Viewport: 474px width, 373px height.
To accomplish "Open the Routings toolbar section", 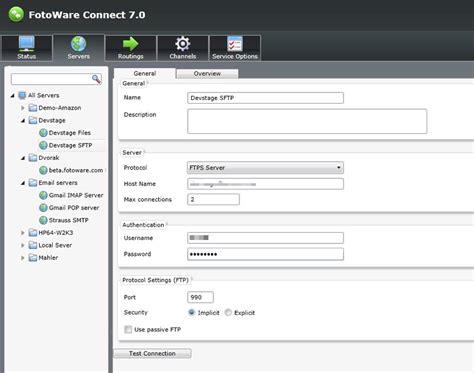I will 130,48.
